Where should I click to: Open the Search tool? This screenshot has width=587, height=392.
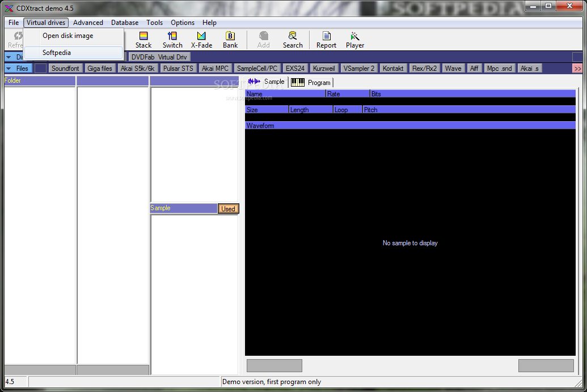pos(293,40)
